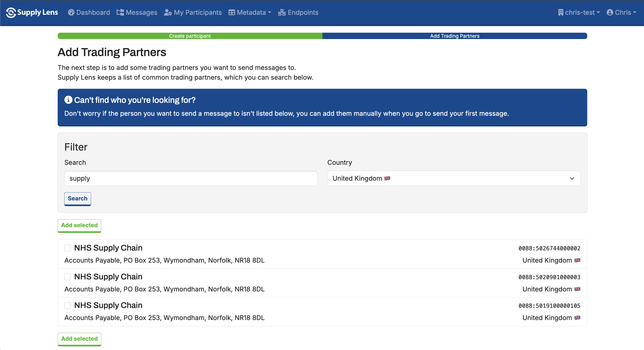This screenshot has height=350, width=644.
Task: Click the Search text field containing supply
Action: [x=191, y=178]
